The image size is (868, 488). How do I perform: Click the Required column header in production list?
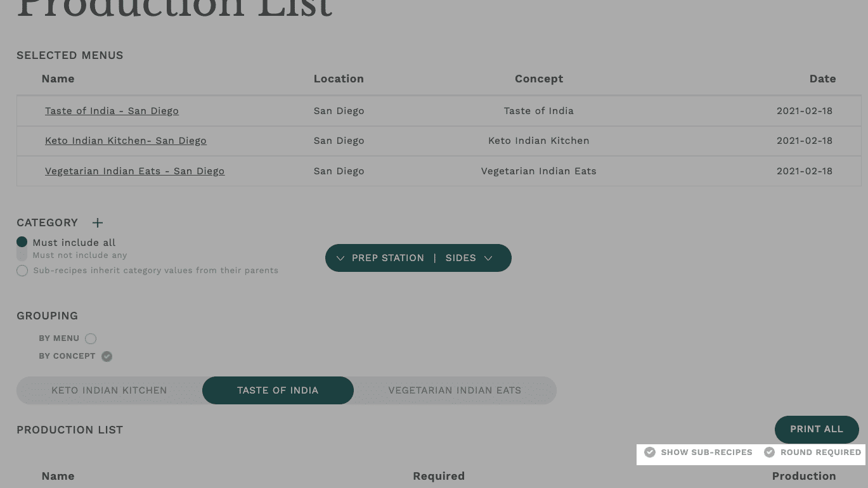439,476
